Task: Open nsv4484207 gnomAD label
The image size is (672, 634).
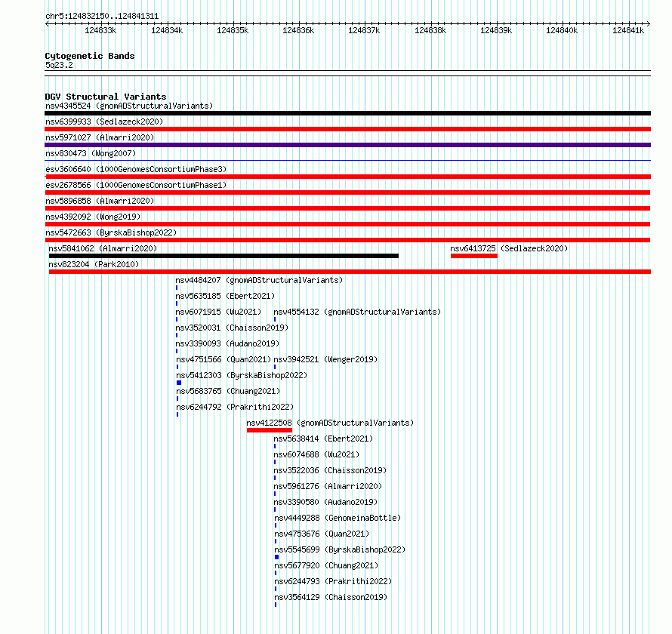Action: coord(259,280)
